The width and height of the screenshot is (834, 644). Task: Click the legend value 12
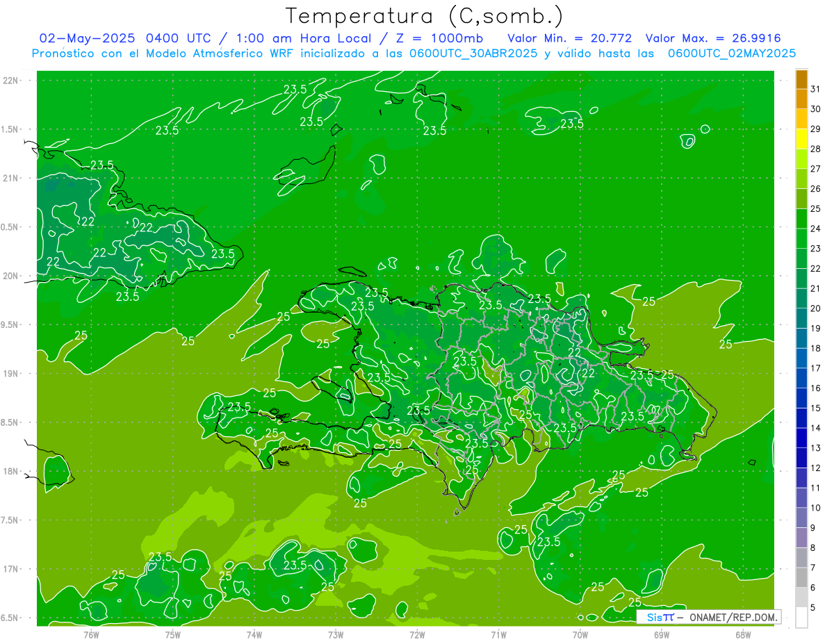click(815, 468)
